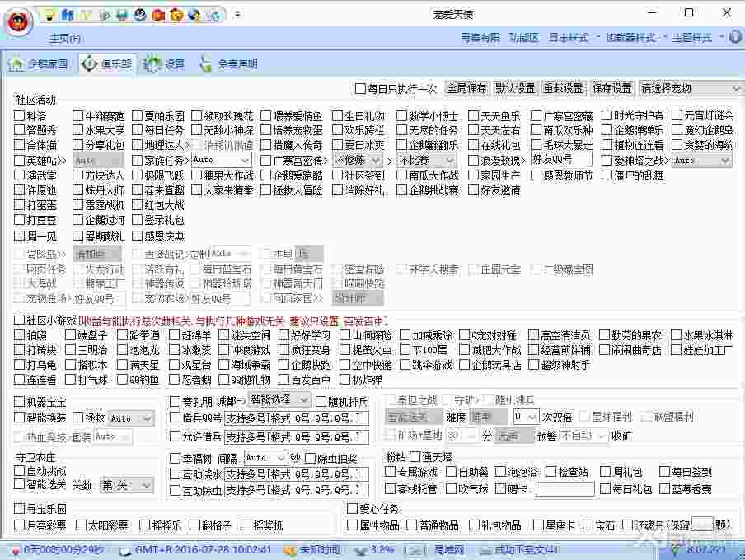Click the blue globe toolbar icon

pos(194,15)
